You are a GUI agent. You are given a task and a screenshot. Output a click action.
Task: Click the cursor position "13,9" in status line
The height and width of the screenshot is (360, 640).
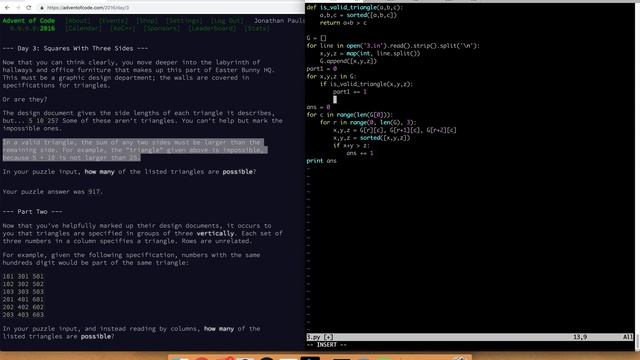[x=580, y=337]
